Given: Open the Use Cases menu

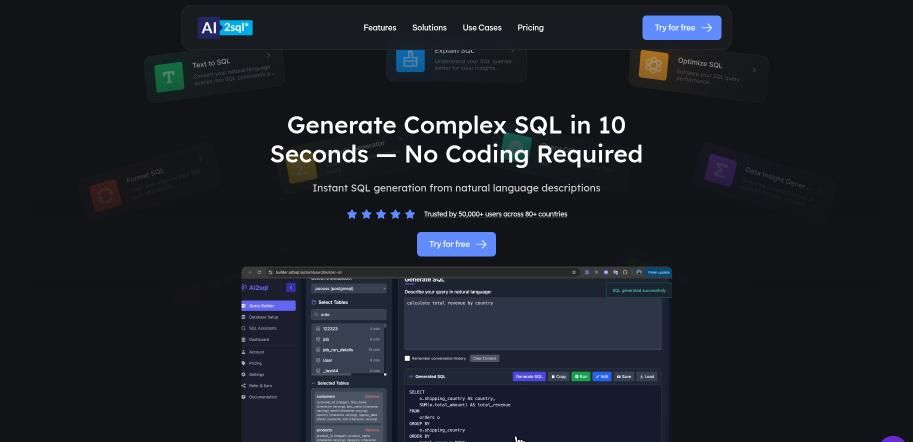Looking at the screenshot, I should [482, 27].
